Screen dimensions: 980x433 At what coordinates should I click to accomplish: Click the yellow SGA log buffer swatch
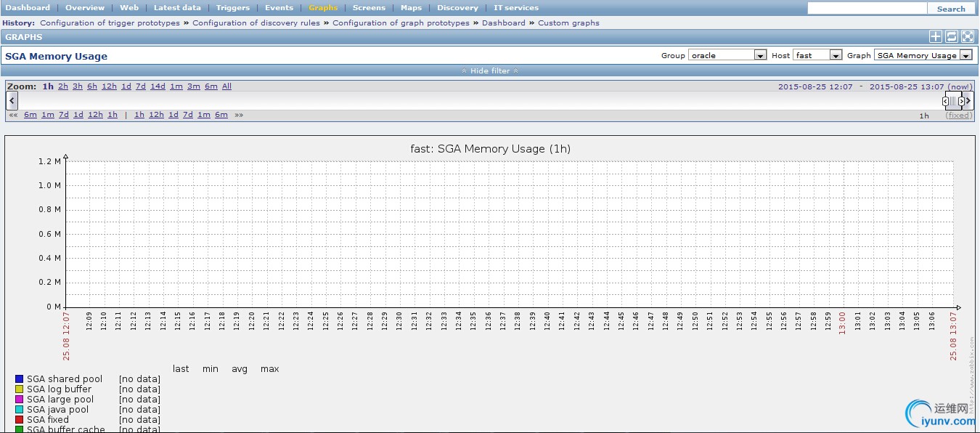pos(20,389)
